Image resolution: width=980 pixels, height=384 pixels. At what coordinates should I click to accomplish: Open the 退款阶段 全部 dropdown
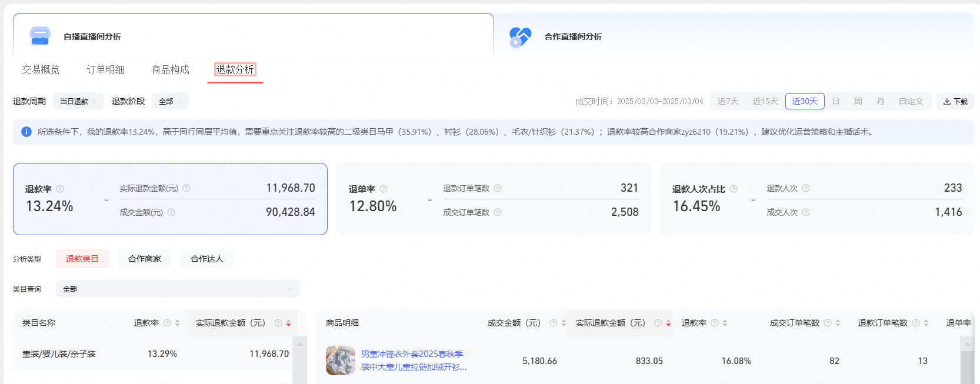(x=170, y=101)
